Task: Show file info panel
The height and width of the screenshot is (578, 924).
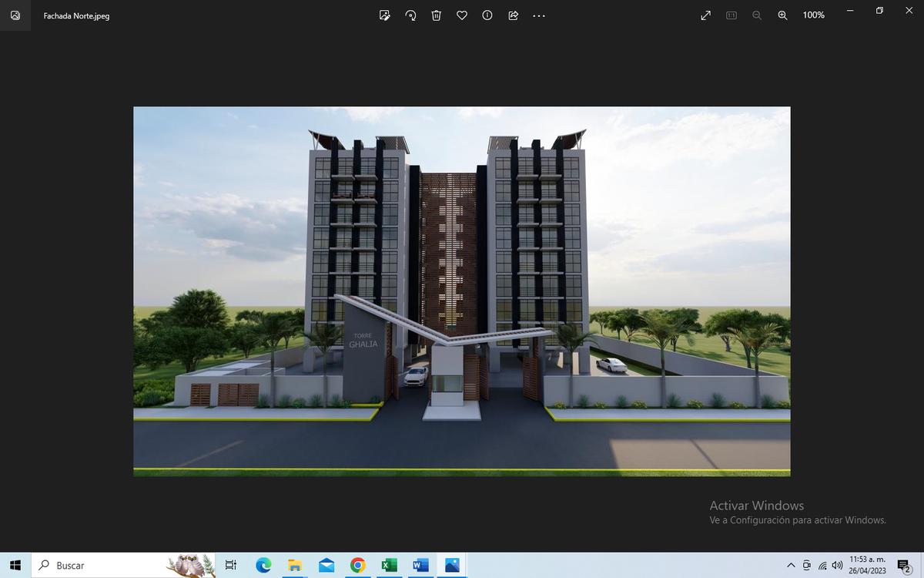Action: coord(487,15)
